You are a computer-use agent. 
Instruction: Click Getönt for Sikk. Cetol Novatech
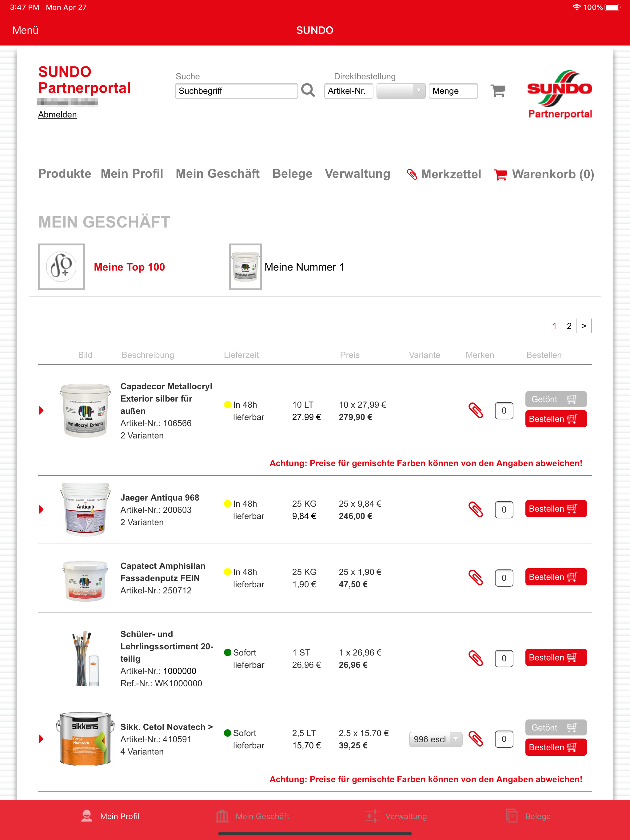[556, 727]
